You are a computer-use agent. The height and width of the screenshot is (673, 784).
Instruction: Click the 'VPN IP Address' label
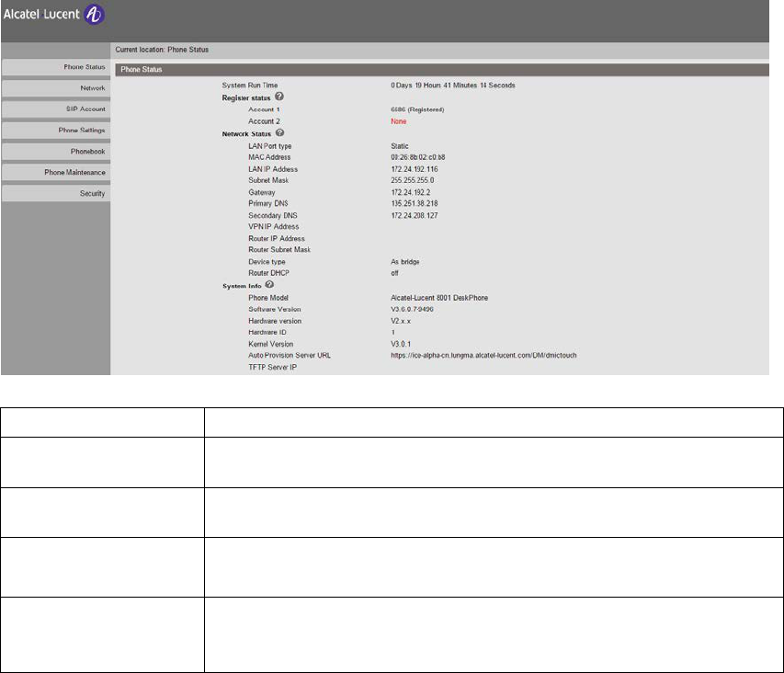274,226
